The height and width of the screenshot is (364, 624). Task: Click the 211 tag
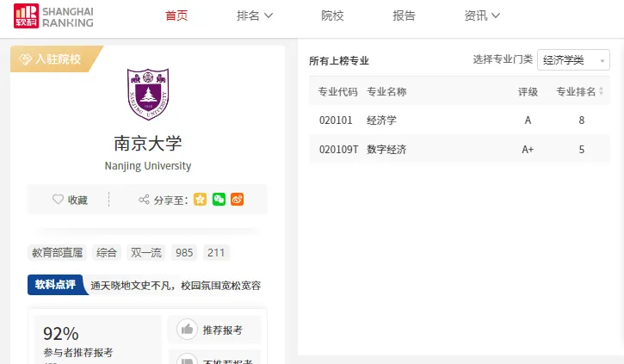[x=216, y=253]
